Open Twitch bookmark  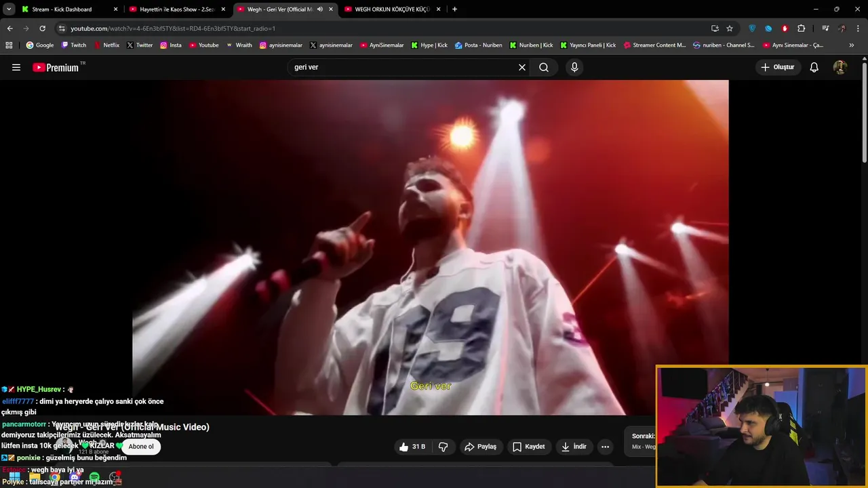click(x=74, y=45)
